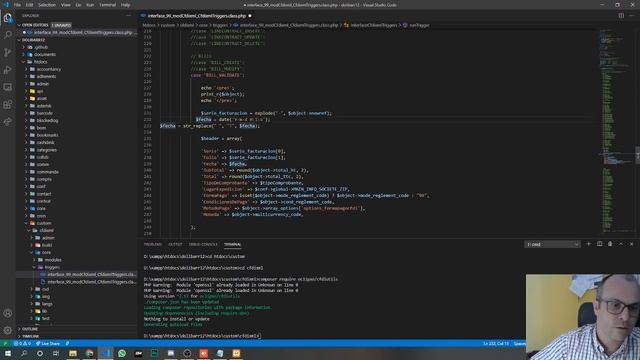640x360 pixels.
Task: Open the Manage gear icon
Action: pos(8,330)
